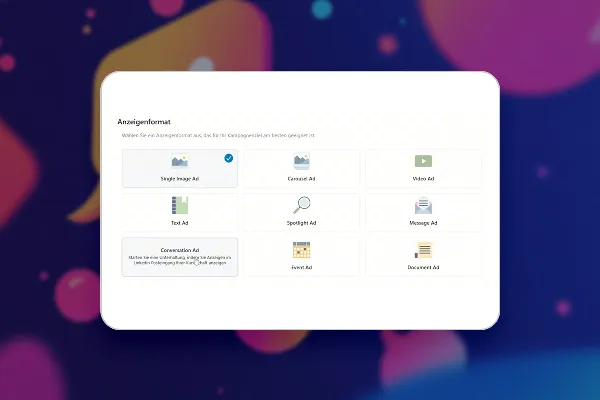This screenshot has height=400, width=600.
Task: Click the Message Ad label
Action: (x=423, y=223)
